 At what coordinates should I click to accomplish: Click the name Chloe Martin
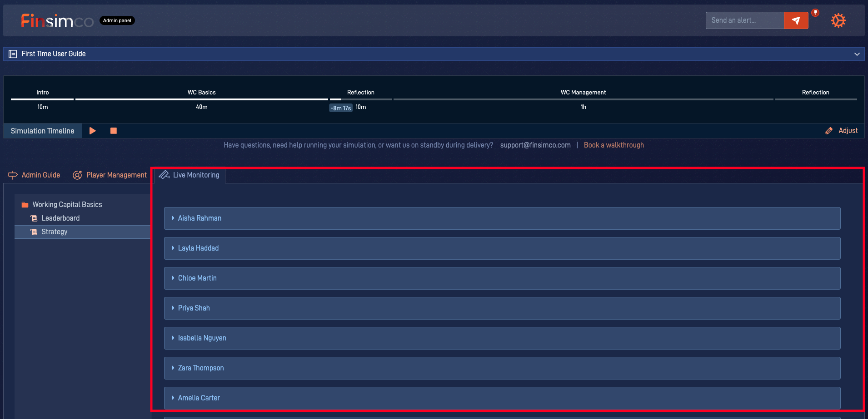(x=197, y=278)
